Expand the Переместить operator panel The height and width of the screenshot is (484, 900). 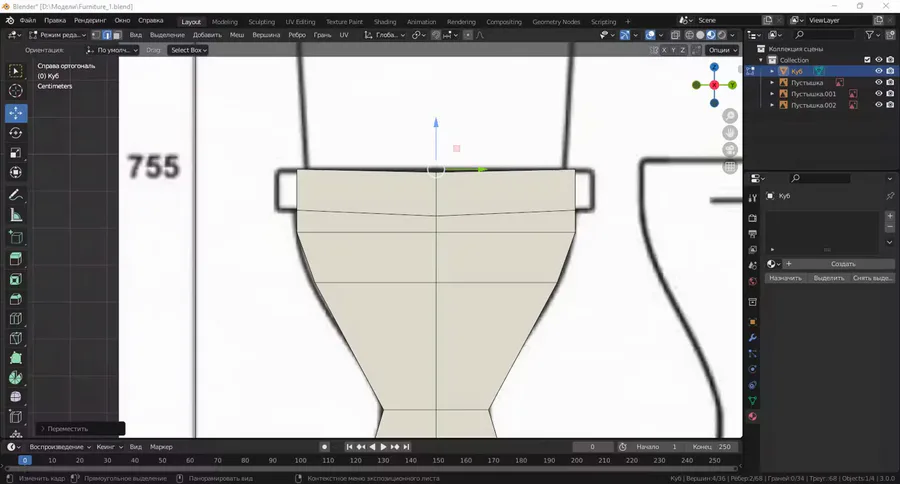(x=79, y=429)
